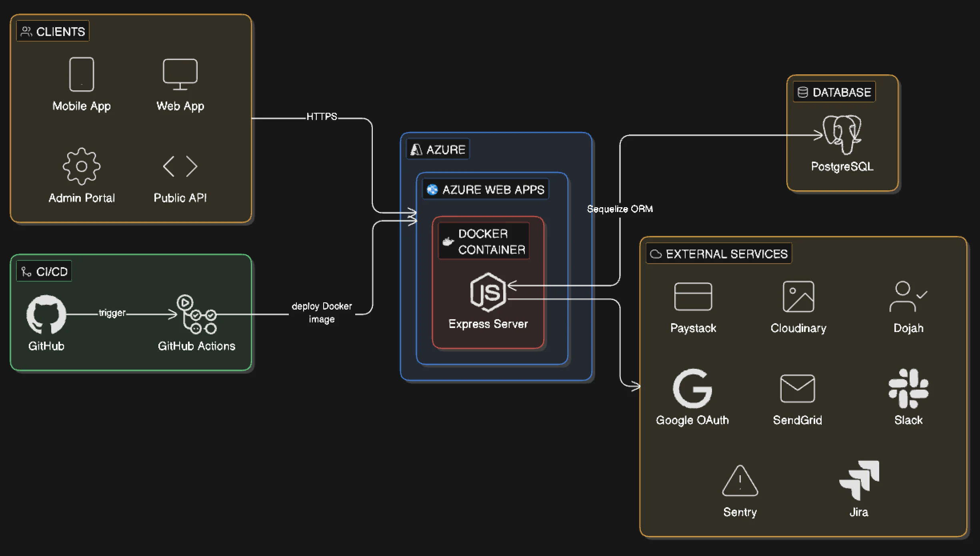This screenshot has height=556, width=980.
Task: Click the Slack text label
Action: tap(908, 420)
